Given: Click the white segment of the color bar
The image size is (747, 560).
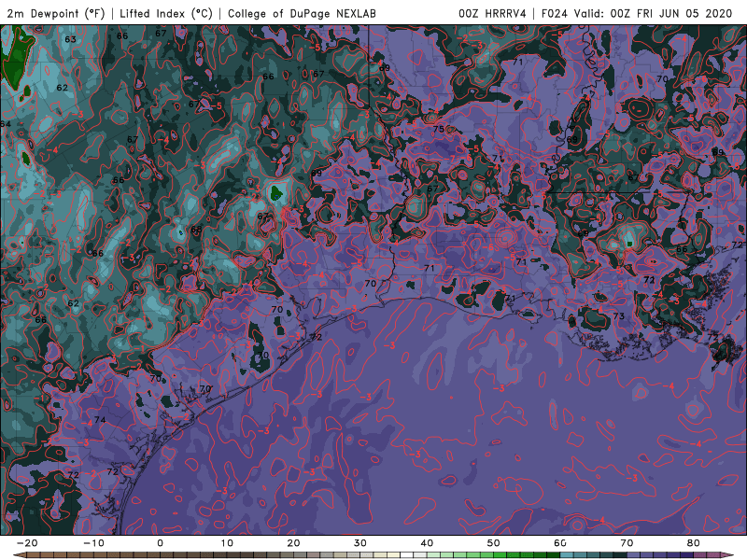Looking at the screenshot, I should click(x=406, y=555).
